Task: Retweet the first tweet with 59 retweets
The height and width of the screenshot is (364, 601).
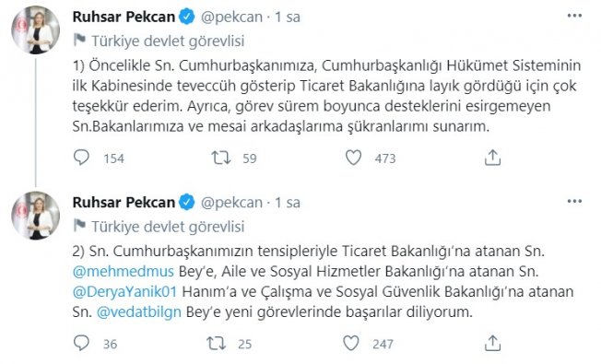Action: pos(221,158)
